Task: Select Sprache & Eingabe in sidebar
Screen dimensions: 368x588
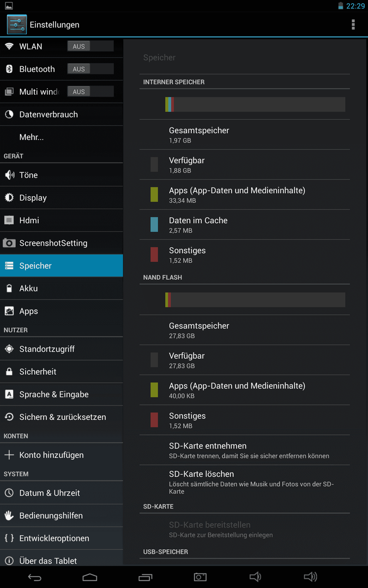Action: 62,395
